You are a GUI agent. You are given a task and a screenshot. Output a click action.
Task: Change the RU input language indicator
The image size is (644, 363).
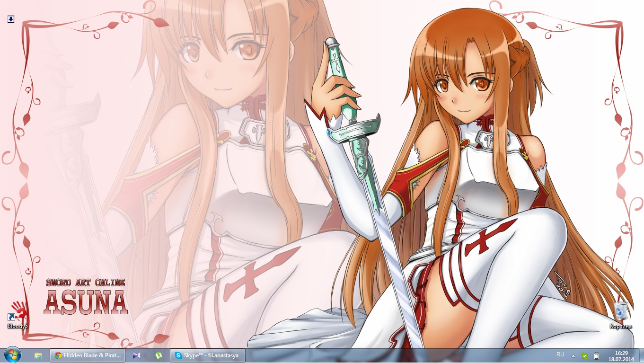pyautogui.click(x=560, y=354)
